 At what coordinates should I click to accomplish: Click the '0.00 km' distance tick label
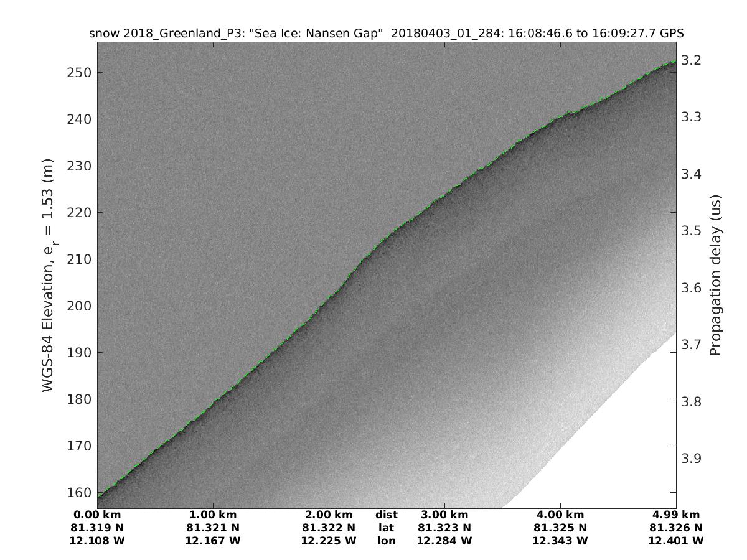98,515
